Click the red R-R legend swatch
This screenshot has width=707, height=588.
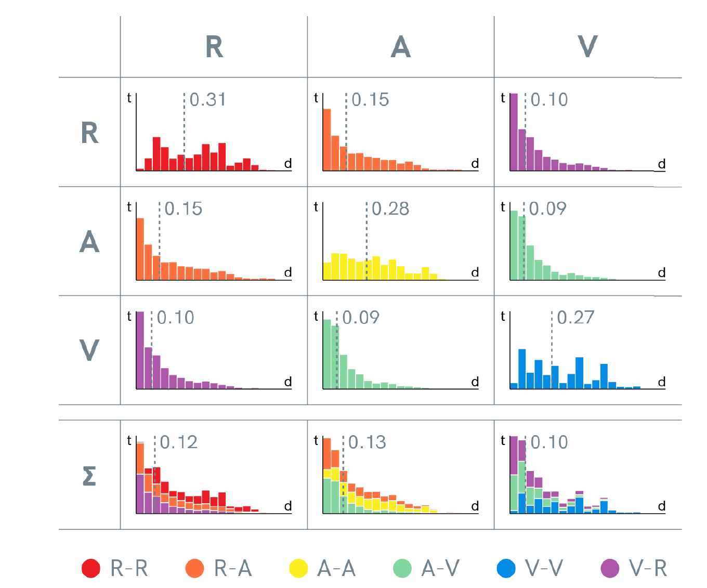coord(91,568)
